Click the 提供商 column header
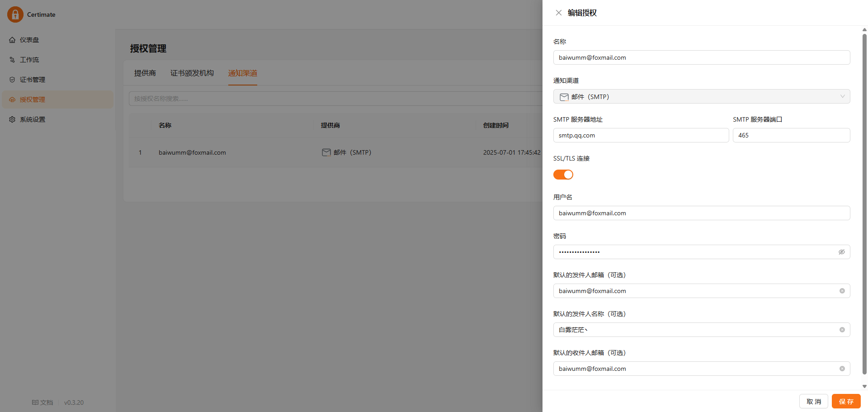The image size is (868, 412). click(330, 125)
